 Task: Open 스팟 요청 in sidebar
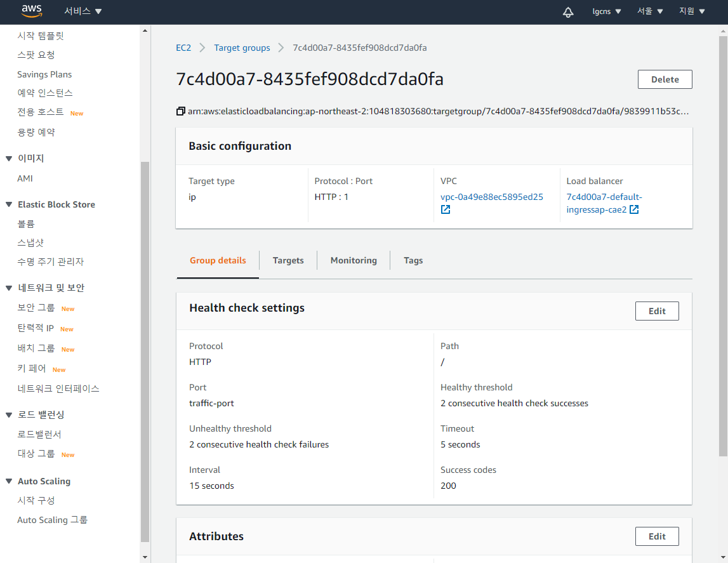point(36,55)
